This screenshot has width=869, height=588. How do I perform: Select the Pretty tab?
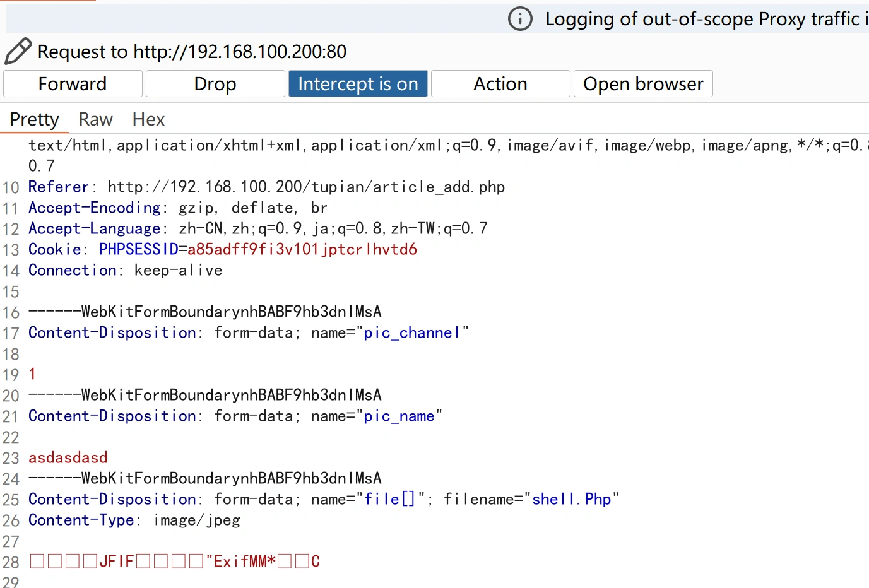pyautogui.click(x=34, y=119)
